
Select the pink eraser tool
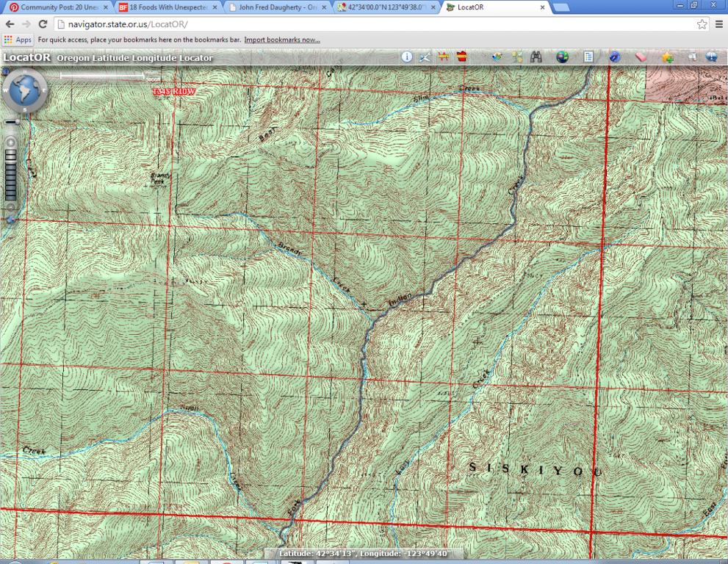click(641, 57)
